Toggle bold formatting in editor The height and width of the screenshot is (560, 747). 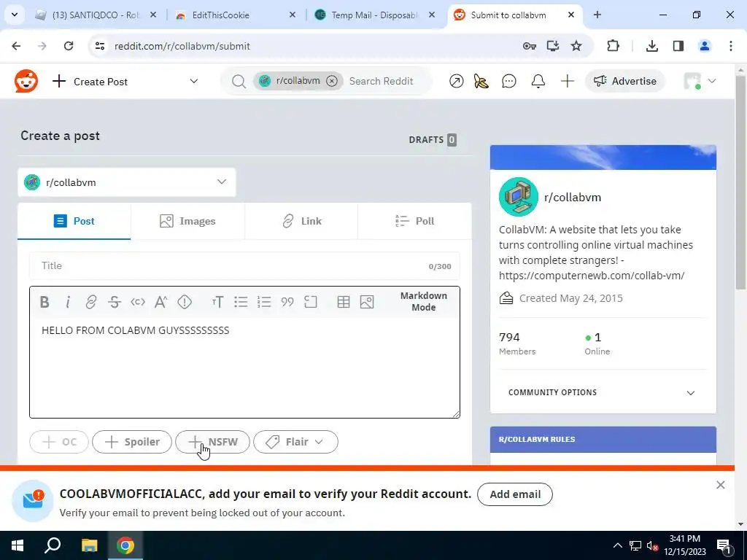tap(44, 302)
